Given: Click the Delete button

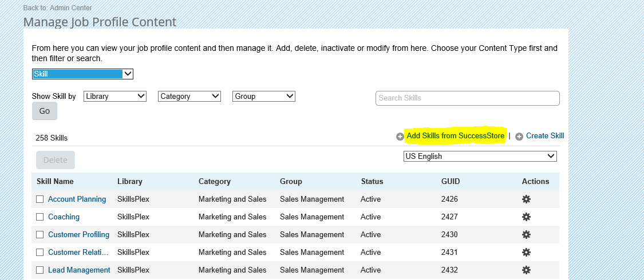Looking at the screenshot, I should point(56,160).
